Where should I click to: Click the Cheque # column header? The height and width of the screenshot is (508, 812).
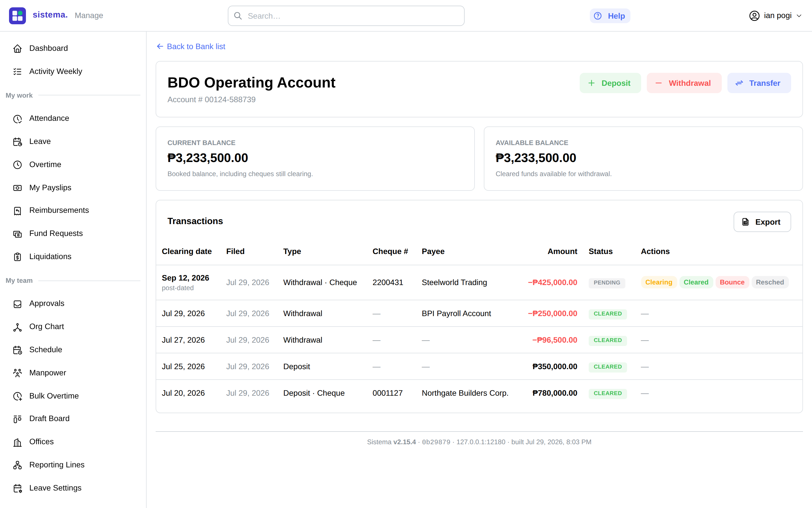coord(390,251)
